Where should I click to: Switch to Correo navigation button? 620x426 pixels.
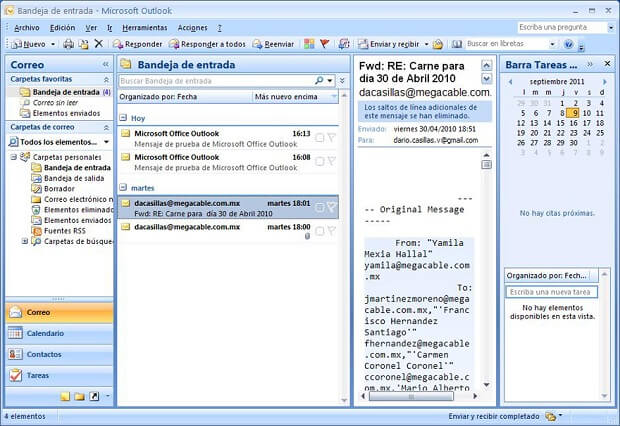(x=59, y=312)
